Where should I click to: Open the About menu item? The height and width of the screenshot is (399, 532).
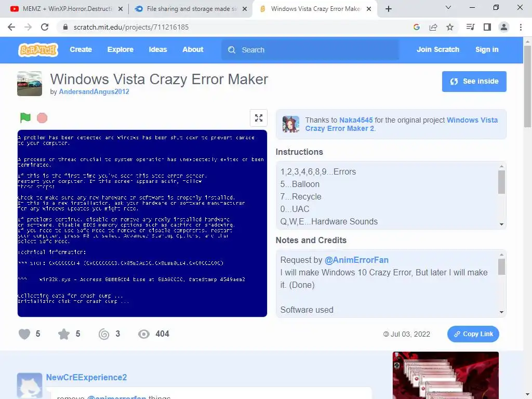click(193, 49)
